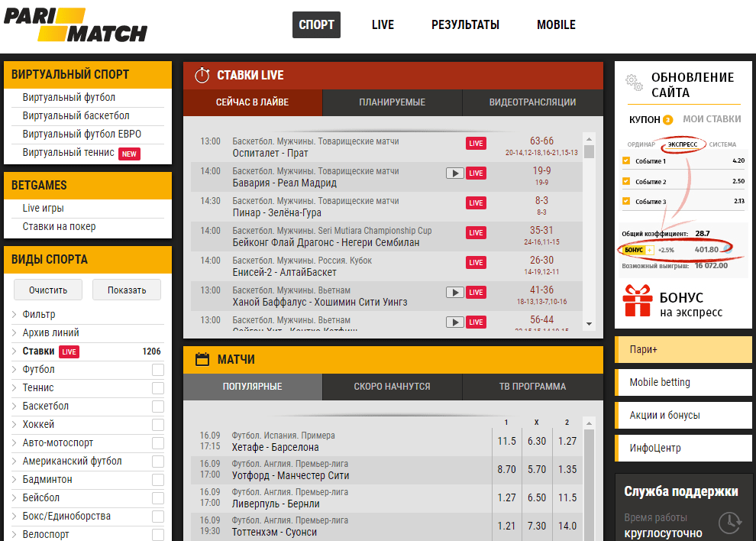Switch to the Планируемые tab

point(392,102)
